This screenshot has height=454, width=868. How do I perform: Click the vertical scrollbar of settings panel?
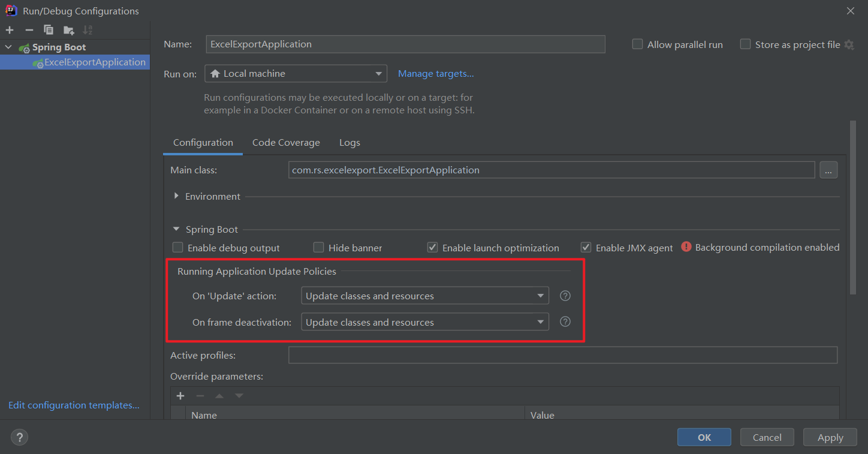(x=853, y=207)
